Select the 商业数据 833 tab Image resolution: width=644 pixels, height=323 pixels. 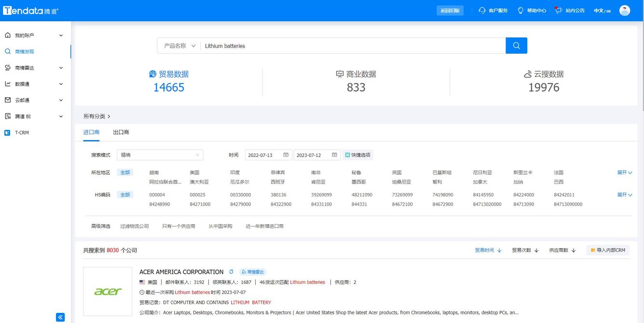pos(356,81)
